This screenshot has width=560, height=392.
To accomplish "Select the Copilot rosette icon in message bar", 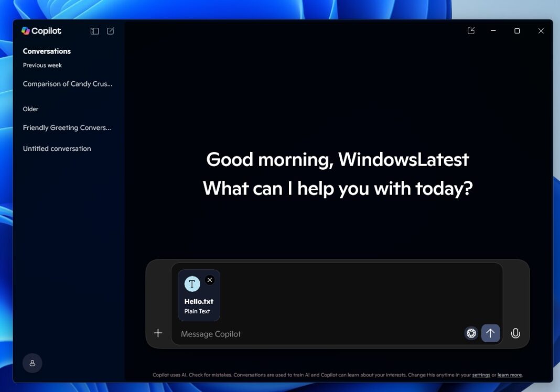I will click(471, 333).
